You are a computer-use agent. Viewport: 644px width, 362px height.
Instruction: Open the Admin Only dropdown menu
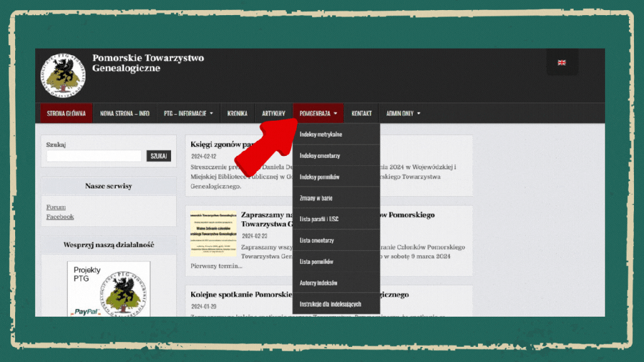(403, 114)
